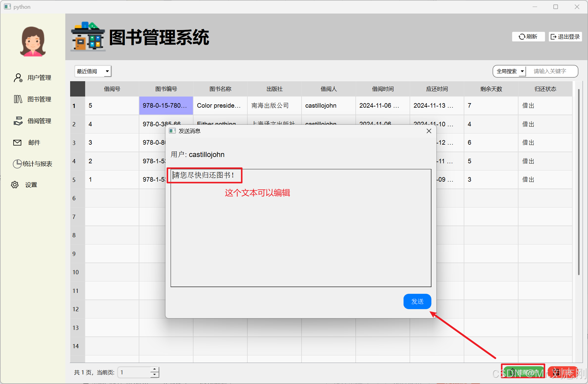Expand the 最近借阅 dropdown filter
This screenshot has width=588, height=384.
point(93,71)
